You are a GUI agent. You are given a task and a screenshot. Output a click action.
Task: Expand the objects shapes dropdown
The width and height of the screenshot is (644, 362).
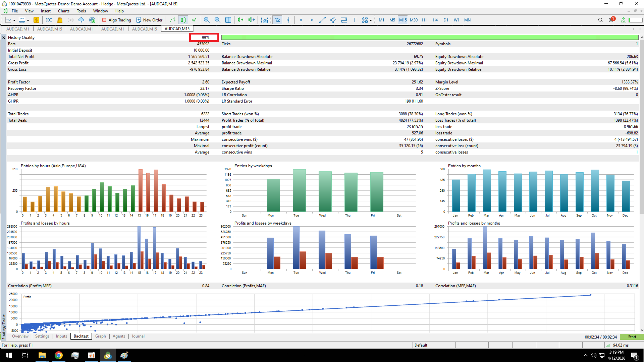coord(371,20)
